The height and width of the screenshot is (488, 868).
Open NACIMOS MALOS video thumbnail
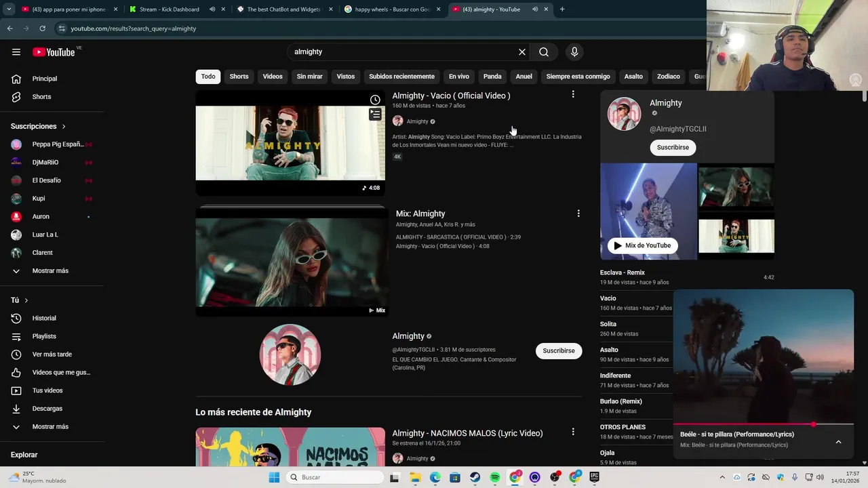click(x=290, y=447)
